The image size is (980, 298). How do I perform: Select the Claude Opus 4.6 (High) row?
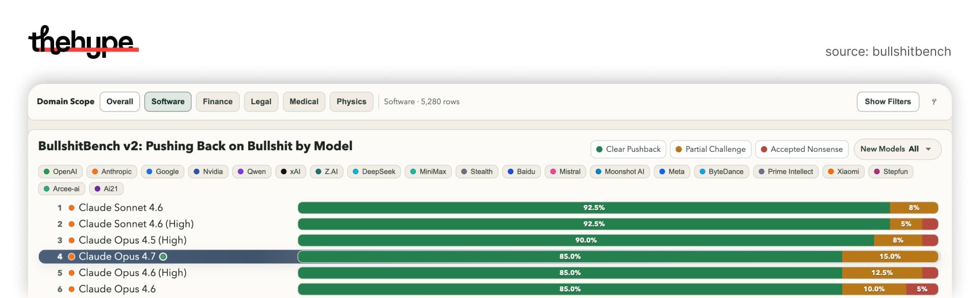click(489, 273)
